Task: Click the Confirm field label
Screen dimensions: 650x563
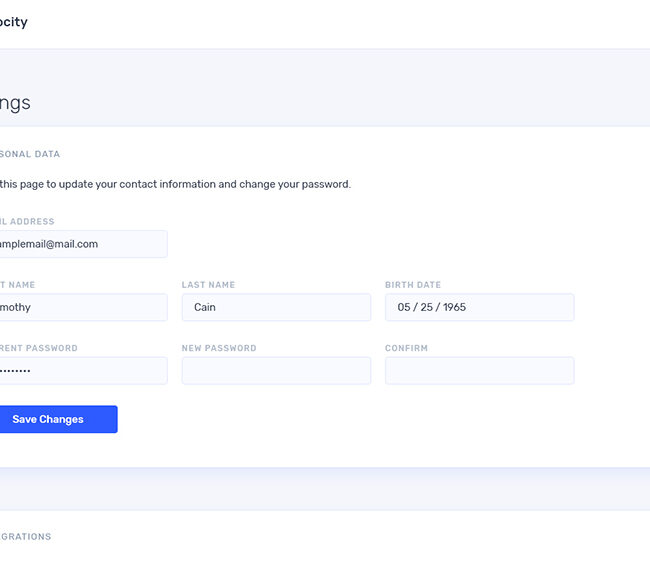Action: pos(406,348)
